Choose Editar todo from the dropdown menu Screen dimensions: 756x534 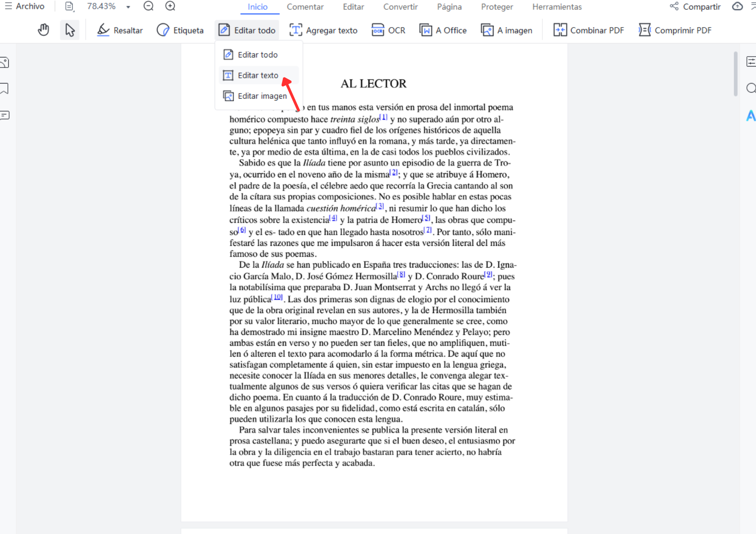click(x=259, y=55)
